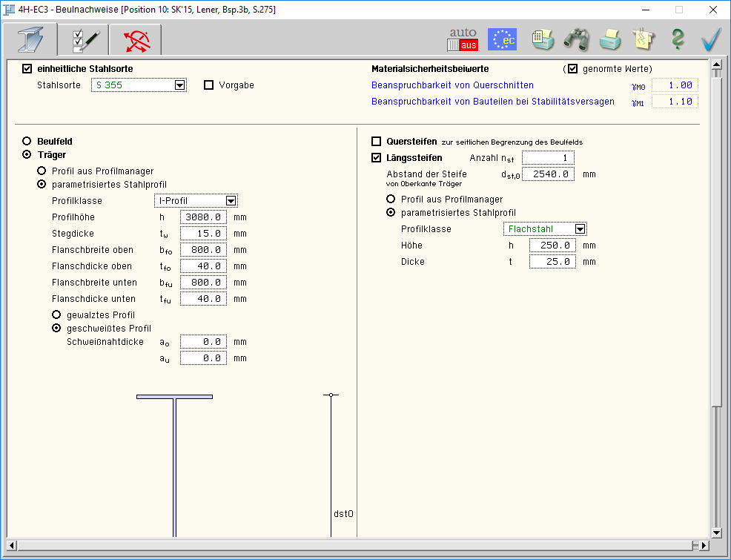Open the steel beam profile tab
The height and width of the screenshot is (560, 731).
tap(30, 40)
